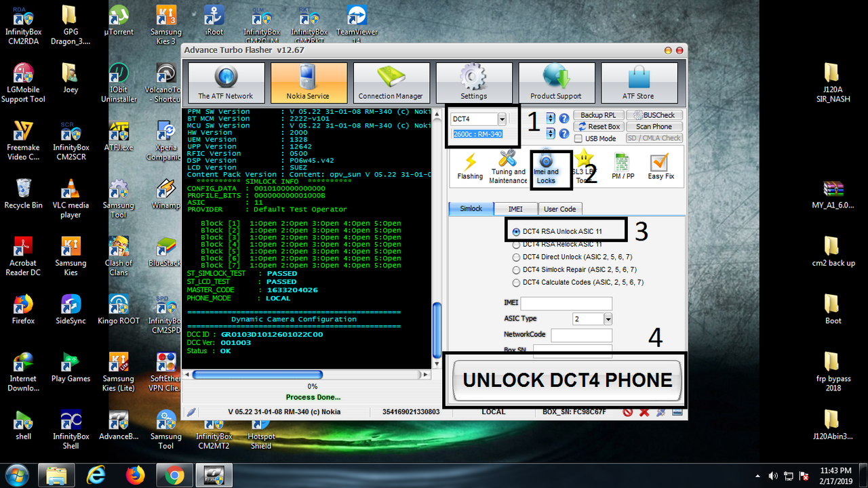Select the PM / PP icon
The image size is (868, 488).
623,167
